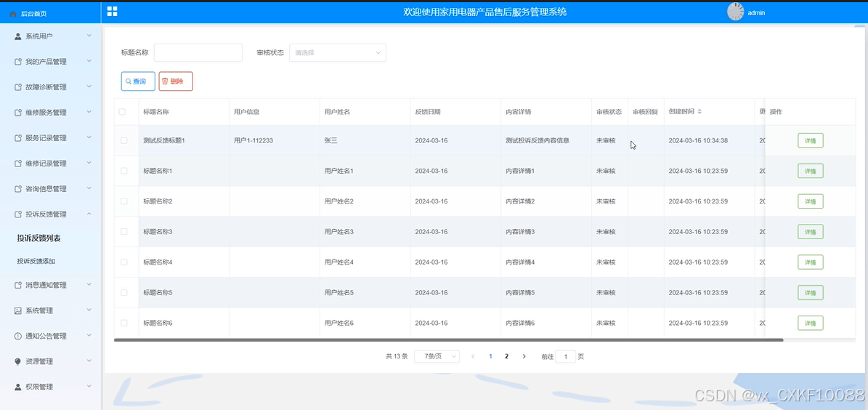The width and height of the screenshot is (868, 410).
Task: Expand the 系统管理 menu chevron
Action: tap(89, 310)
